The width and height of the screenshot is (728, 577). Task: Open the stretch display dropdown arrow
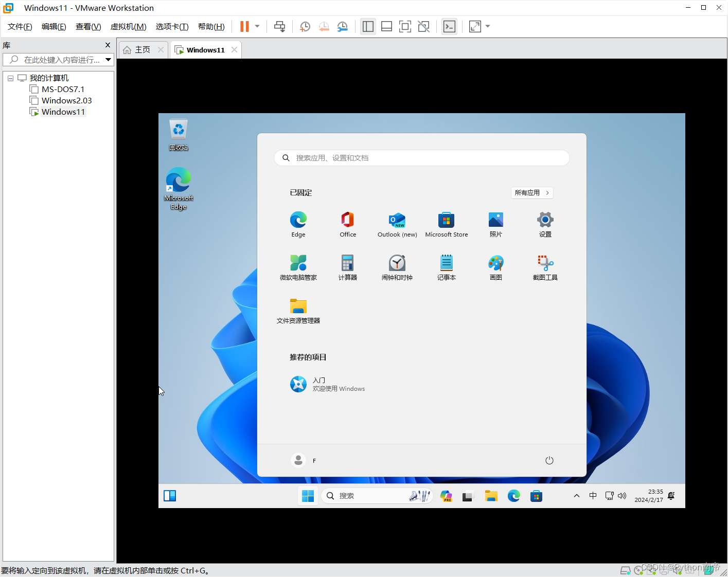coord(488,27)
